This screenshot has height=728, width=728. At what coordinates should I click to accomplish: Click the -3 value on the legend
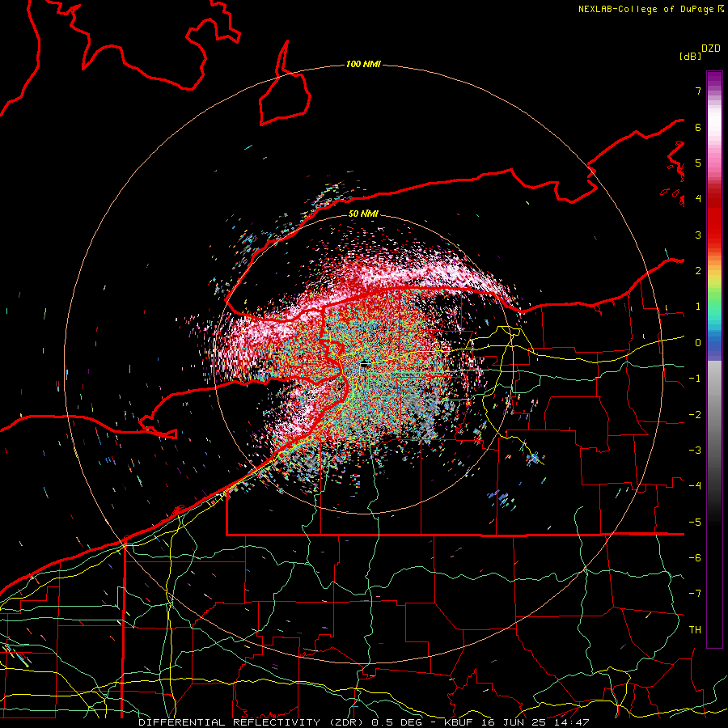pos(695,451)
